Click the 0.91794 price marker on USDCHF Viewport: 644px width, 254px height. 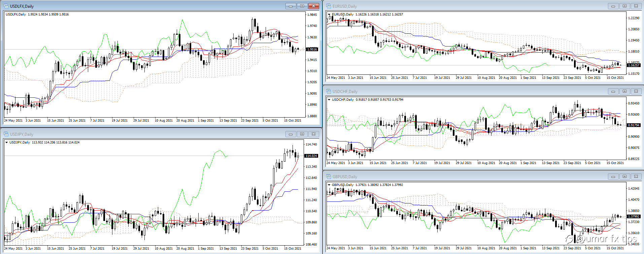click(634, 125)
